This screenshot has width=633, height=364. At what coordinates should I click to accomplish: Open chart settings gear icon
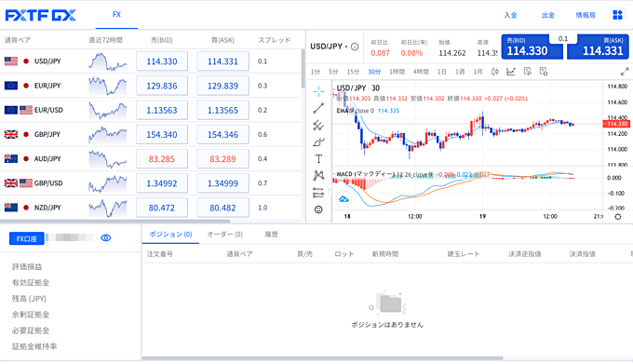(x=618, y=217)
